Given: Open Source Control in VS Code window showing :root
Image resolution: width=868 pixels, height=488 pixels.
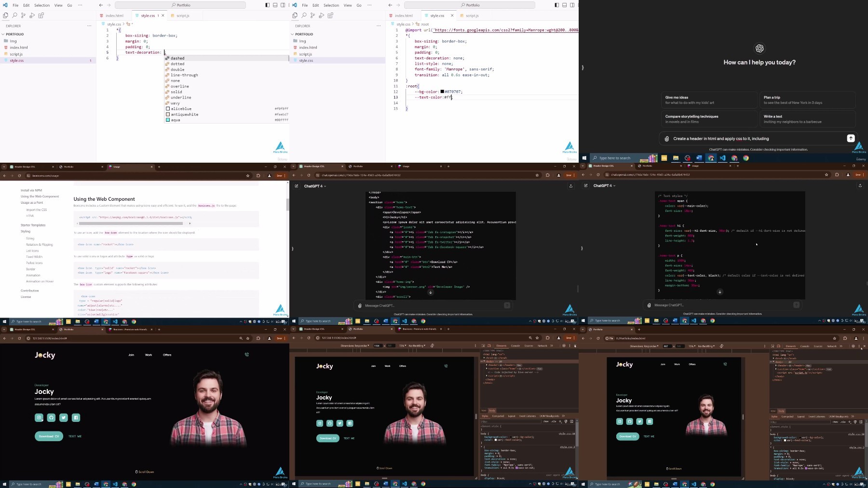Looking at the screenshot, I should [312, 15].
